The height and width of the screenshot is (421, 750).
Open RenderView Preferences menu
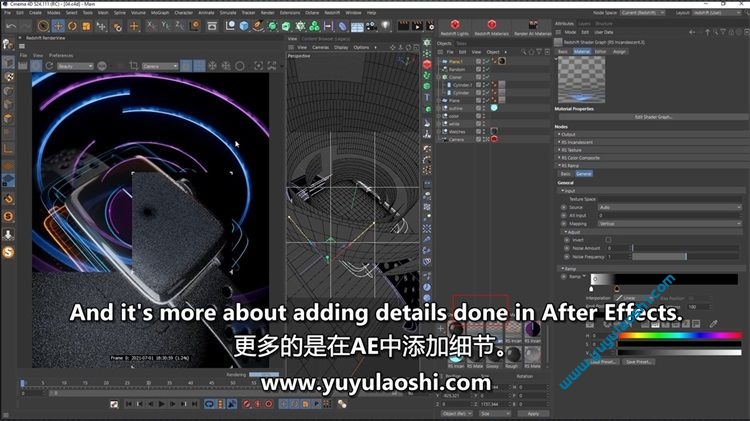[61, 55]
